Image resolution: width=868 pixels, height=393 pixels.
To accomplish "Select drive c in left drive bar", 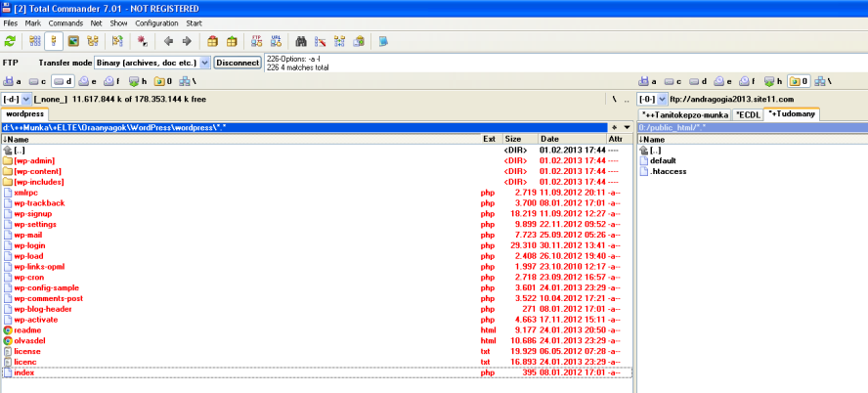I will point(38,81).
